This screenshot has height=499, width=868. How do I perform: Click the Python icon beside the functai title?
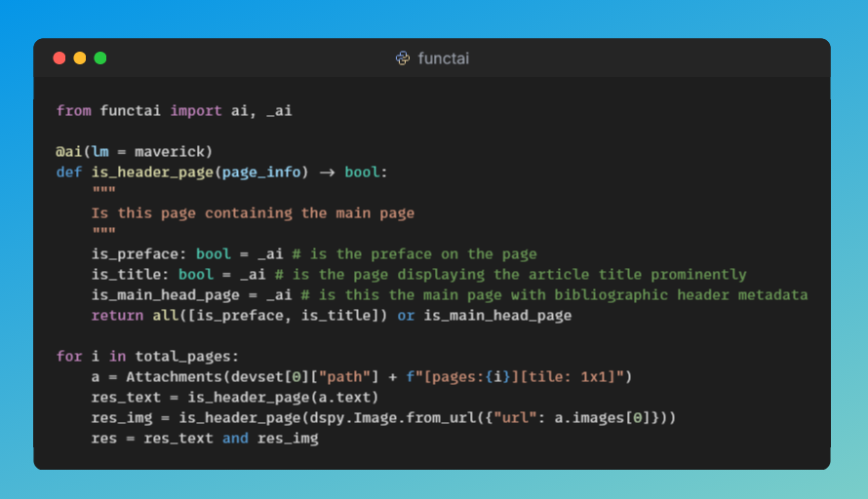(x=403, y=58)
